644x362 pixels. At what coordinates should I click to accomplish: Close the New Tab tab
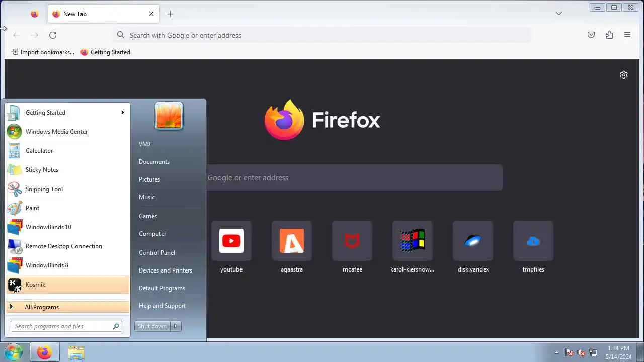pyautogui.click(x=151, y=14)
